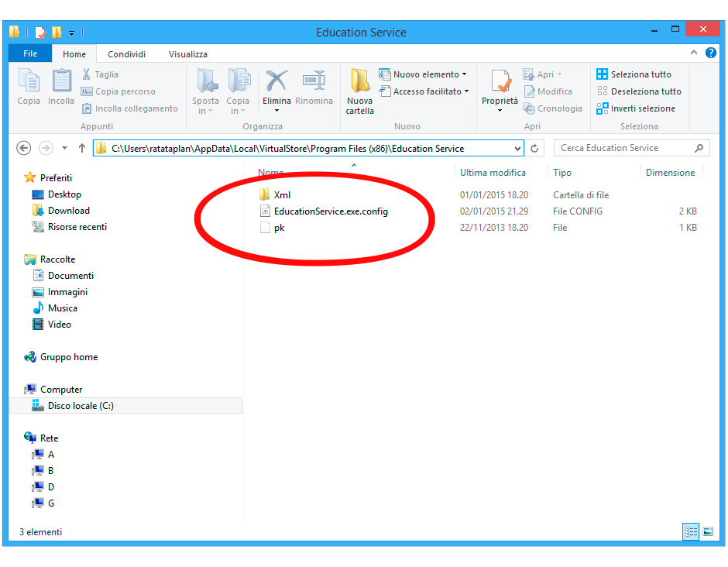Click Taglia scissors command
728x567 pixels.
click(x=100, y=74)
